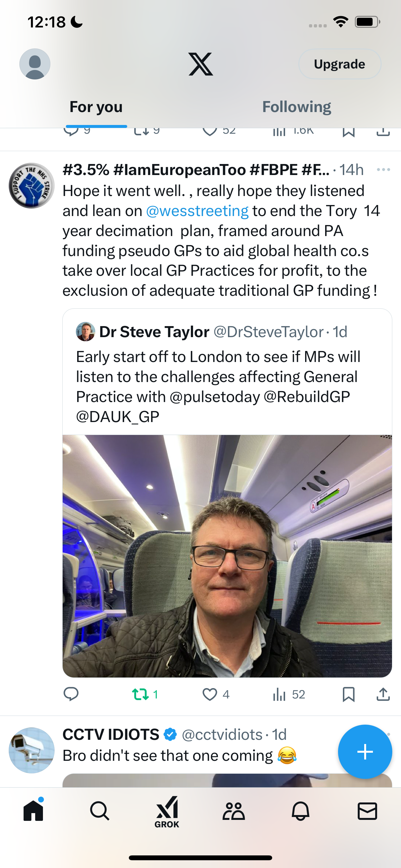Open Communities people icon
The width and height of the screenshot is (401, 868).
click(x=233, y=811)
